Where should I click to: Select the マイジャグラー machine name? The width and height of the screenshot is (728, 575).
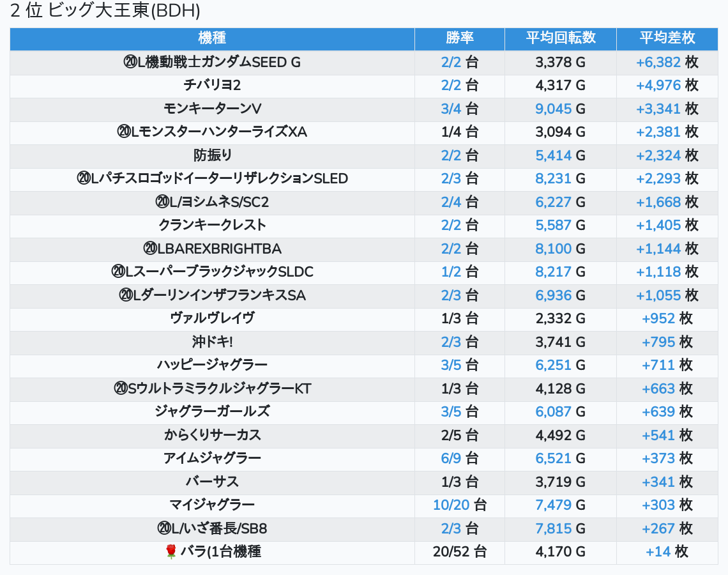click(x=212, y=505)
